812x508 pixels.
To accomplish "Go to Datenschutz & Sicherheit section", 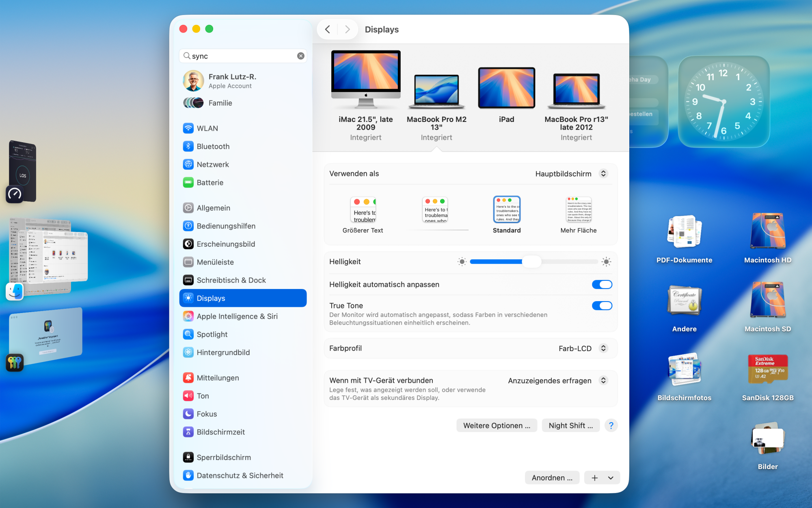I will click(x=240, y=475).
